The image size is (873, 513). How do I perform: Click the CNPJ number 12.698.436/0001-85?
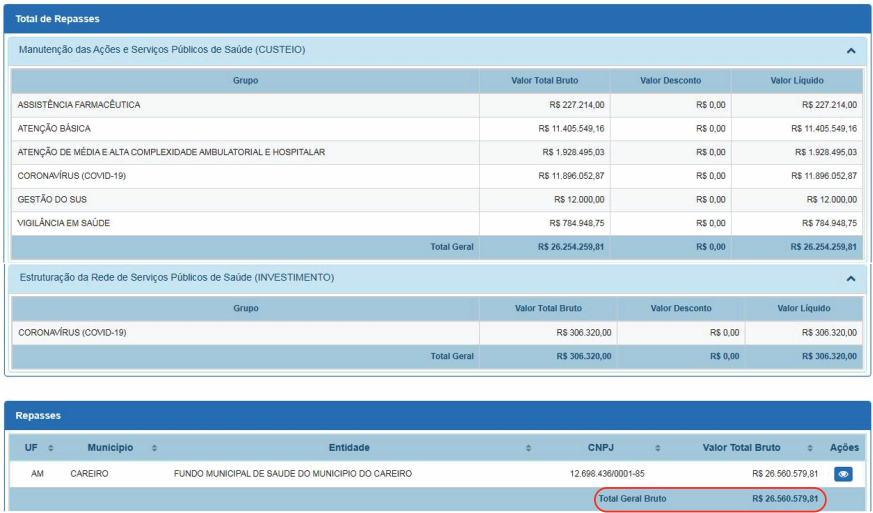click(x=608, y=474)
